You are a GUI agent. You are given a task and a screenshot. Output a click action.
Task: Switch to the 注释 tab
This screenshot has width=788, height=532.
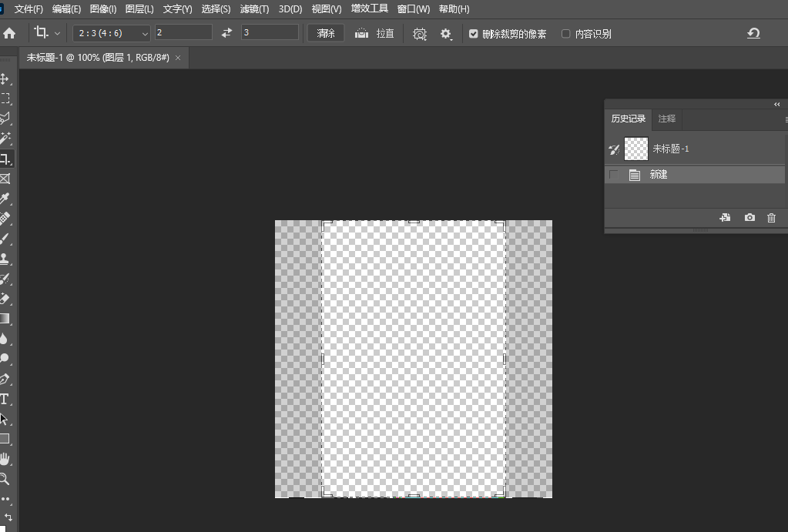pos(666,119)
